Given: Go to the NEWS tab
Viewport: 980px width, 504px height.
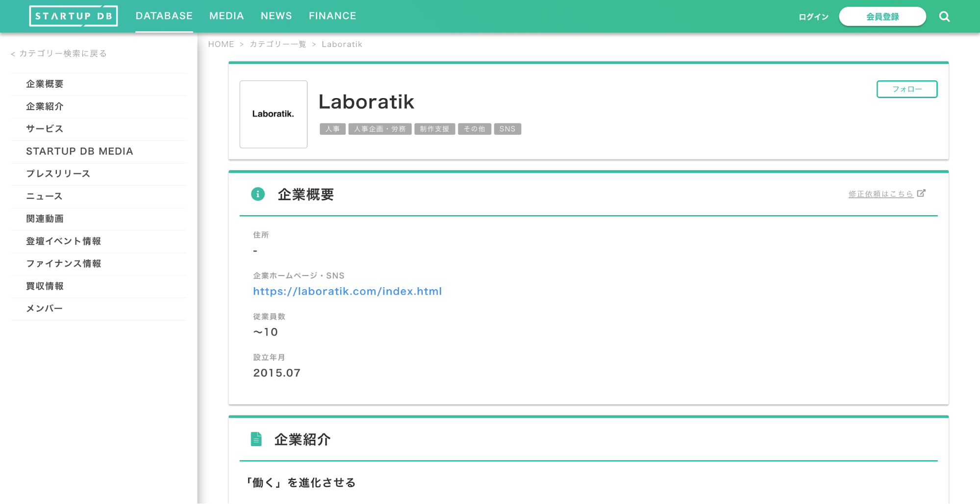Looking at the screenshot, I should point(276,16).
